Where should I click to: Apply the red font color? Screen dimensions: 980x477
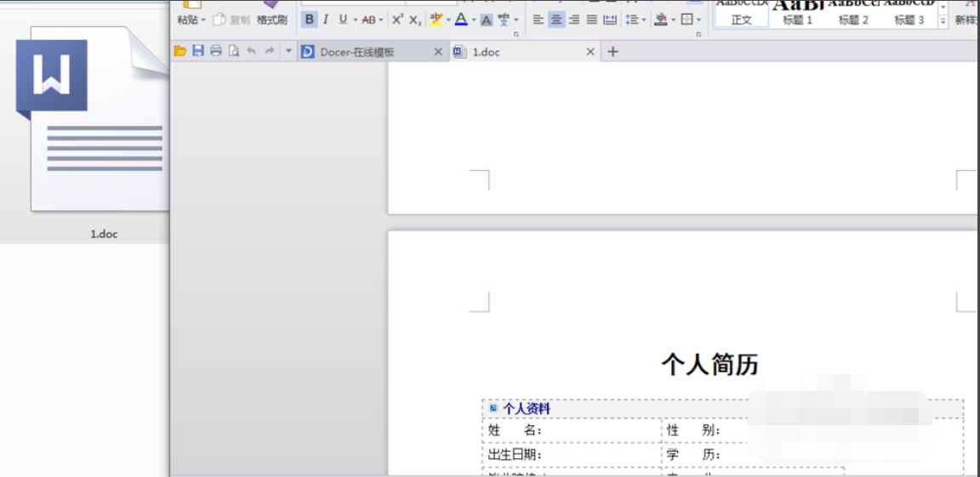461,20
